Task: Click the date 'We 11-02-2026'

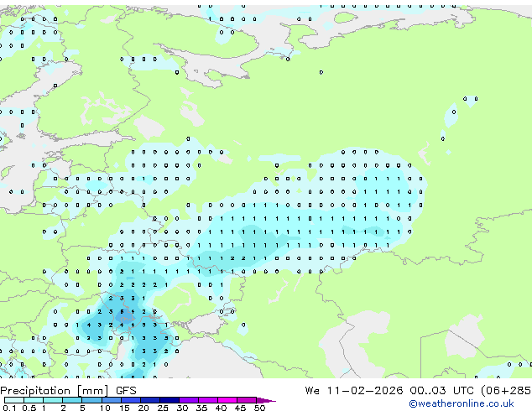Action: (x=354, y=391)
